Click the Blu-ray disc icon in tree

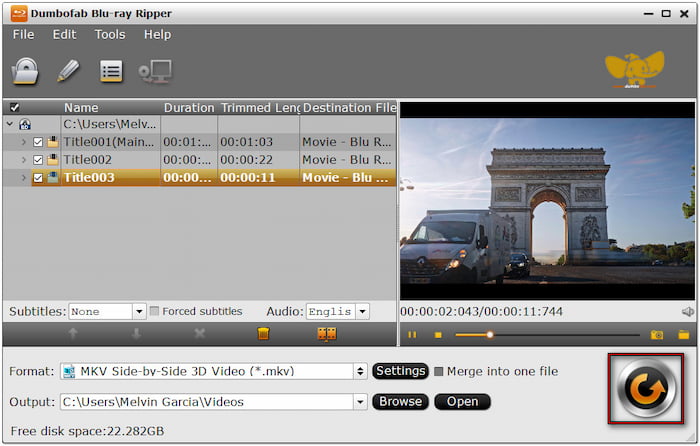[x=25, y=124]
